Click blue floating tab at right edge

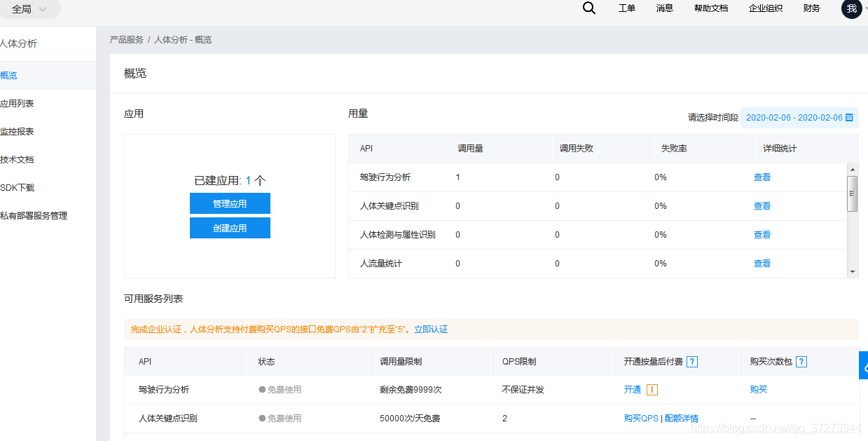864,365
